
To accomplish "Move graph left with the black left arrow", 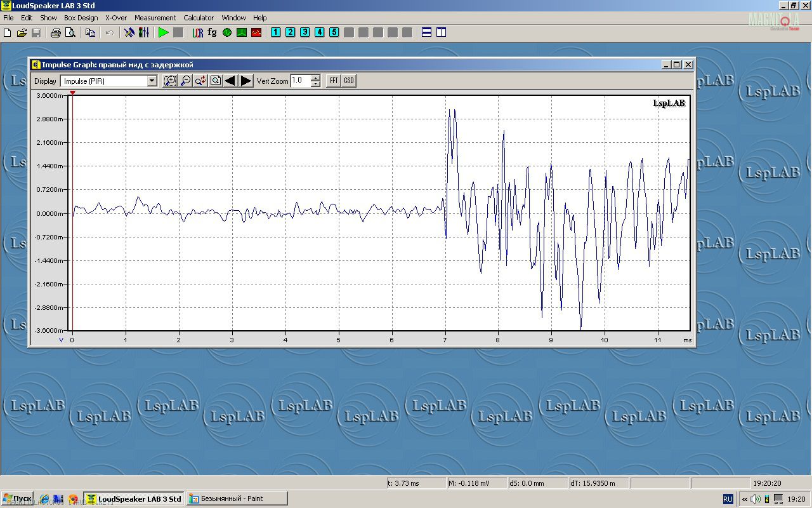I will coord(231,81).
